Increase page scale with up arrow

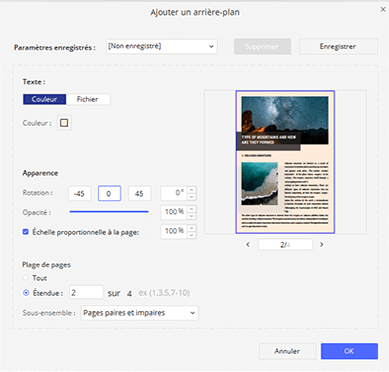[192, 228]
